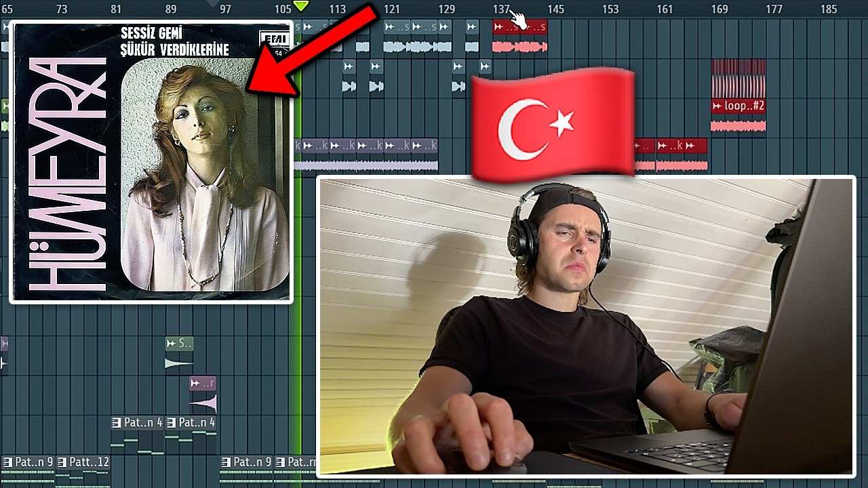Jump to bar 161 on the timeline ruler

665,9
